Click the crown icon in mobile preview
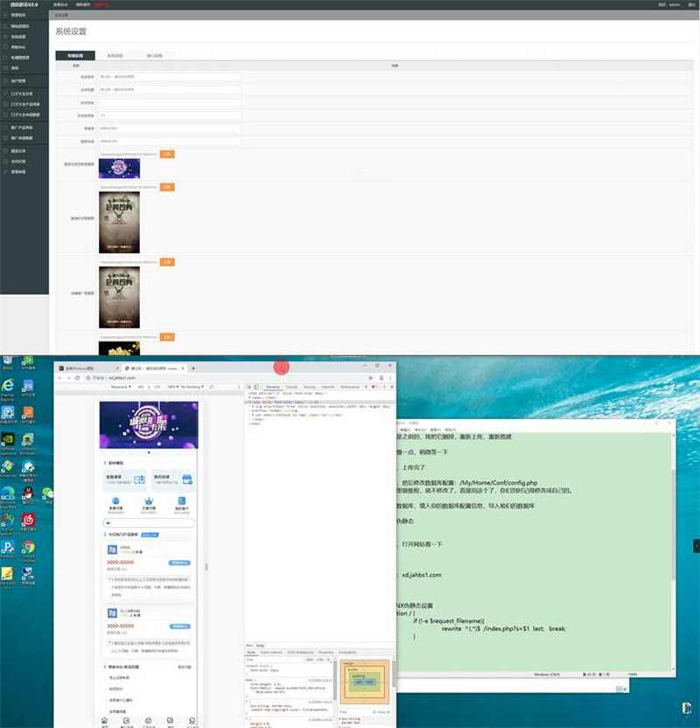700x728 pixels. point(149,501)
